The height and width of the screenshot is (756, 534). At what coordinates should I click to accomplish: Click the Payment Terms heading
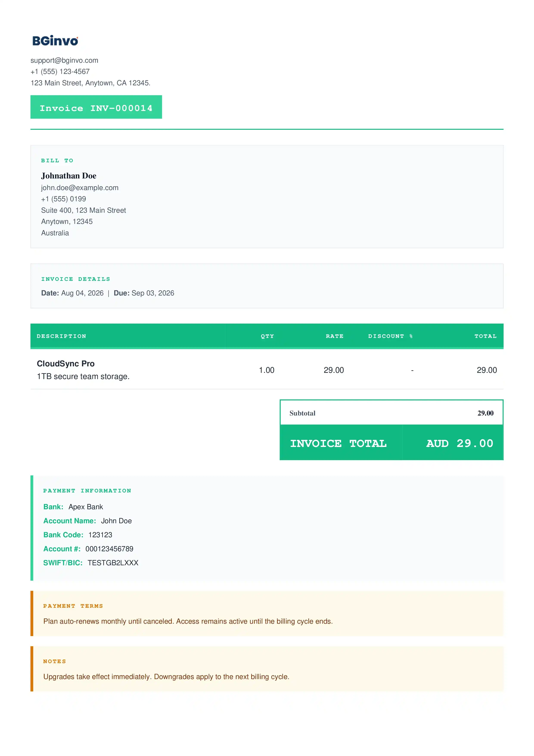(73, 606)
